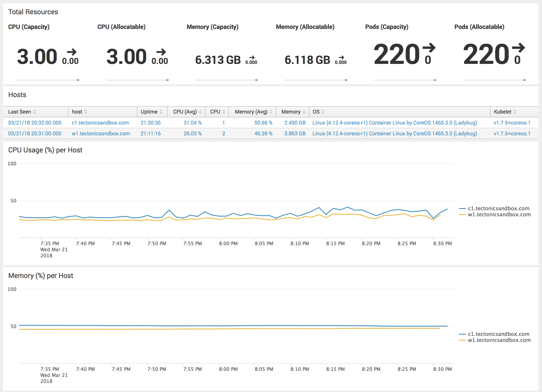The width and height of the screenshot is (542, 392).
Task: Click Memory (%) per Host panel title
Action: (x=41, y=276)
